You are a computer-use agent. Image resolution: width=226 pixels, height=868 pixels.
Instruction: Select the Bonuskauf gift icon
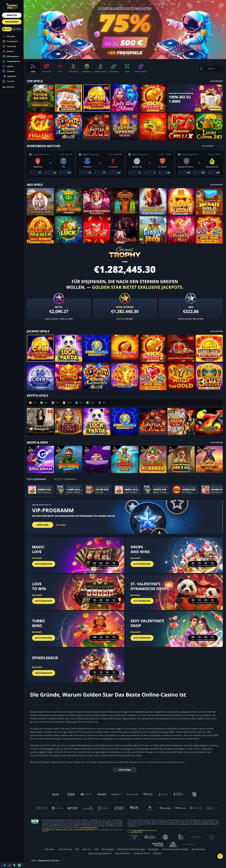(x=87, y=68)
